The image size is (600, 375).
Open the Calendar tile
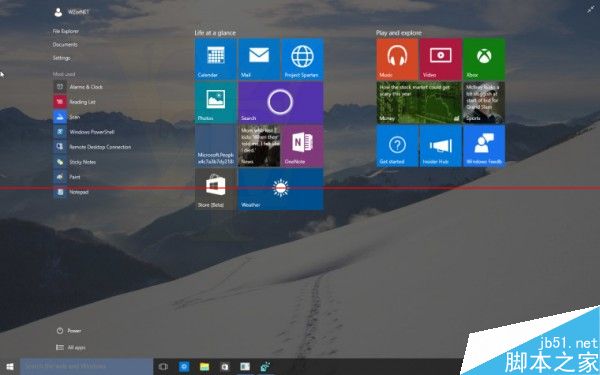tap(215, 59)
